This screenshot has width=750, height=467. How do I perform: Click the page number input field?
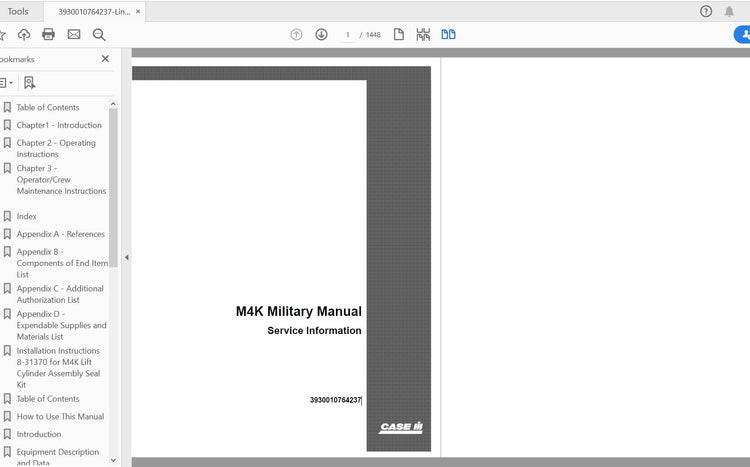pyautogui.click(x=348, y=35)
